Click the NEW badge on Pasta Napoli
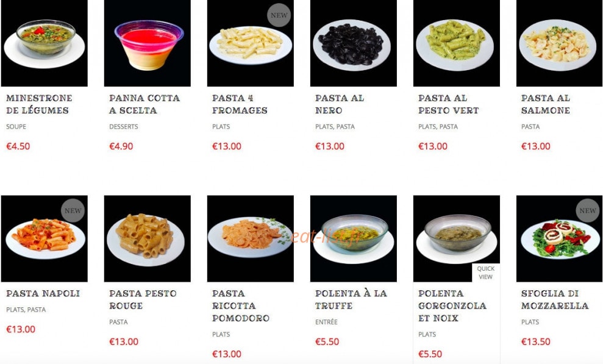 pyautogui.click(x=73, y=210)
